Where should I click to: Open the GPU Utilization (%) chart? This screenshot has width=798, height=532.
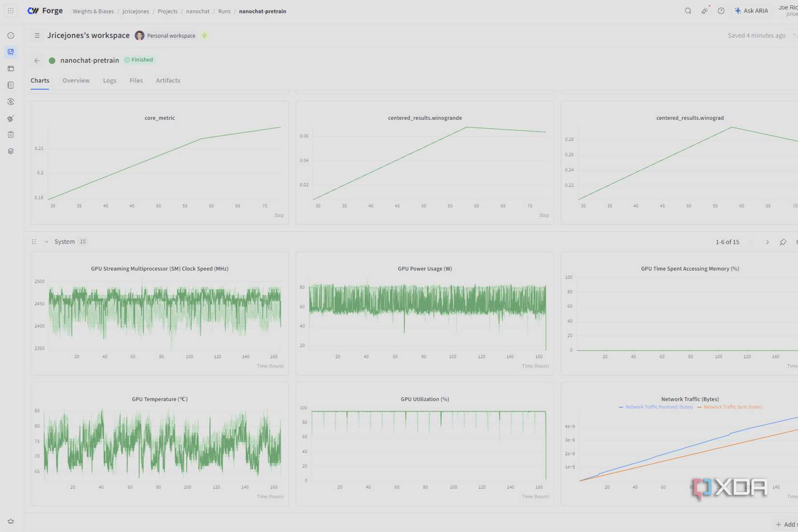click(x=425, y=444)
